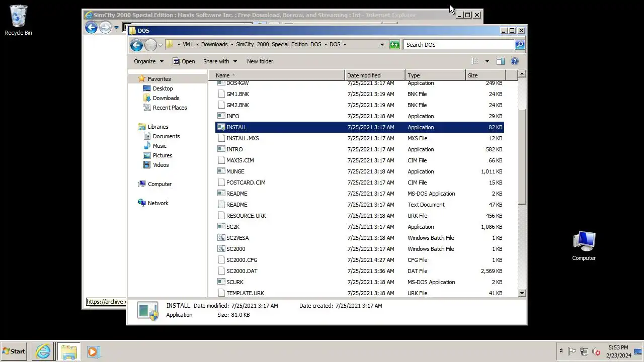Select the Pictures library
The height and width of the screenshot is (362, 644).
tap(163, 155)
